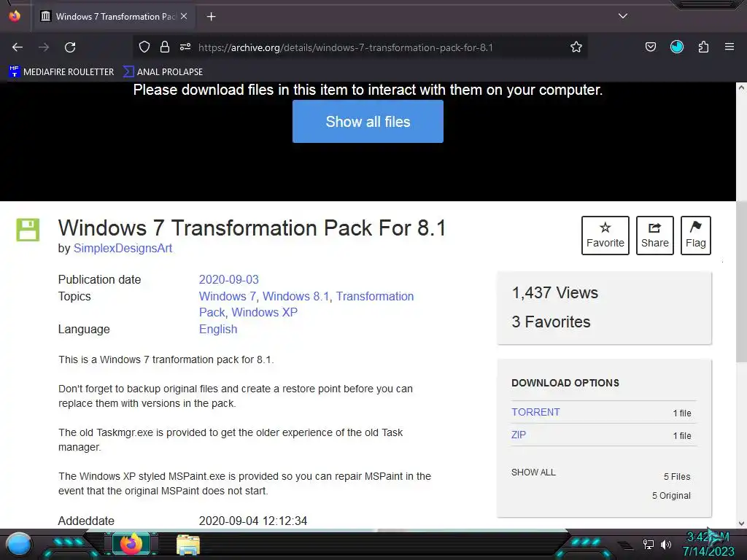
Task: Expand the list all tabs chevron
Action: [x=623, y=16]
